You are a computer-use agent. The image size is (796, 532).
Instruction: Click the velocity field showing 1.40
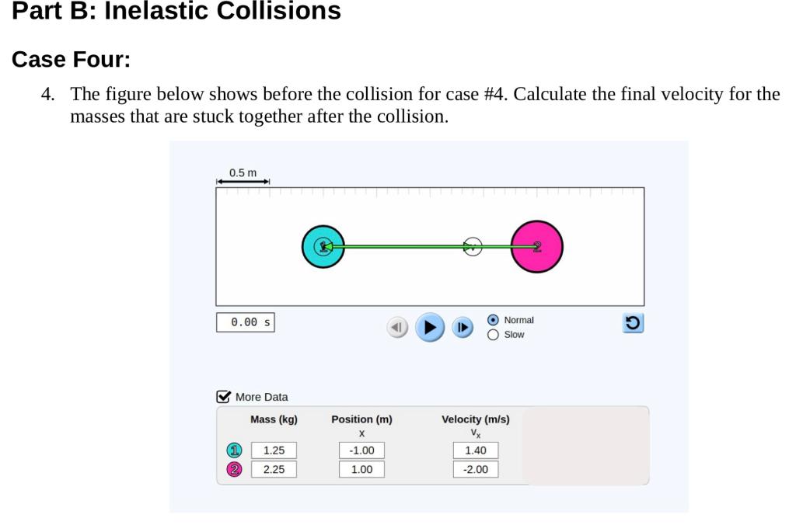[x=475, y=450]
